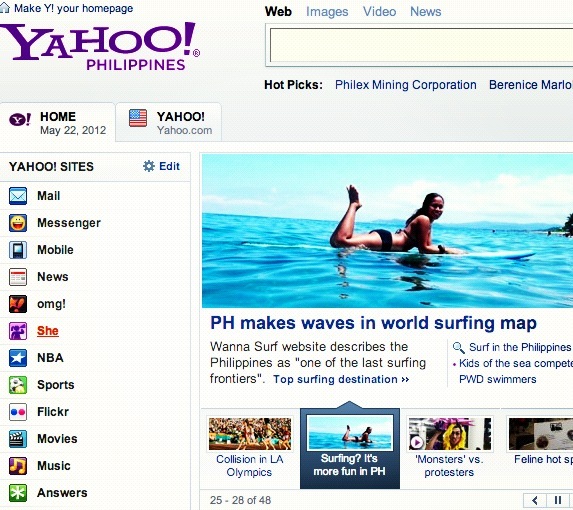
Task: Click the NBA star icon
Action: click(x=18, y=358)
